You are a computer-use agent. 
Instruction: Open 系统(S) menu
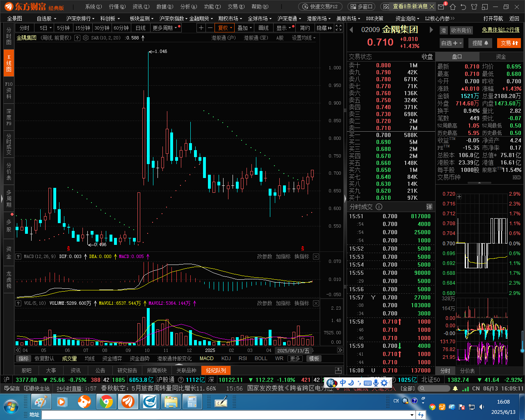point(94,7)
